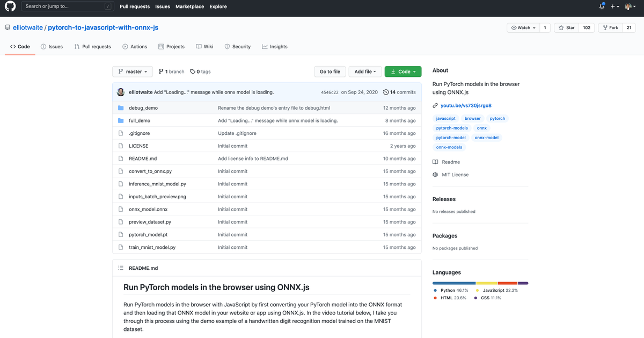The image size is (644, 338).
Task: Open the create new (+) menu icon
Action: click(x=613, y=6)
